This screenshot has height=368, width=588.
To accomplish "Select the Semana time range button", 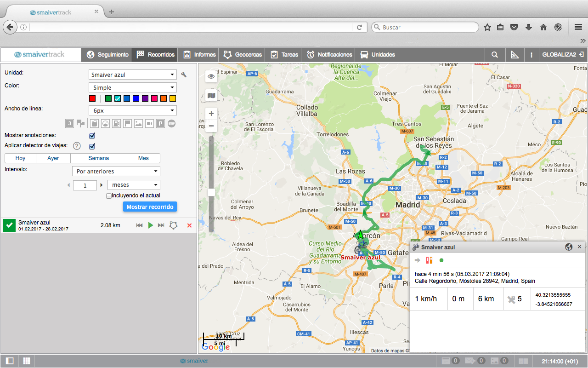I will point(99,158).
